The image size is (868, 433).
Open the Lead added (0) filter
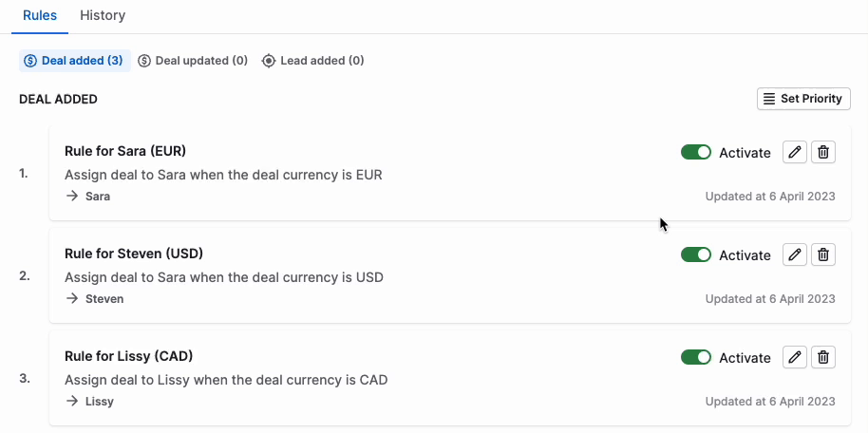click(x=312, y=61)
